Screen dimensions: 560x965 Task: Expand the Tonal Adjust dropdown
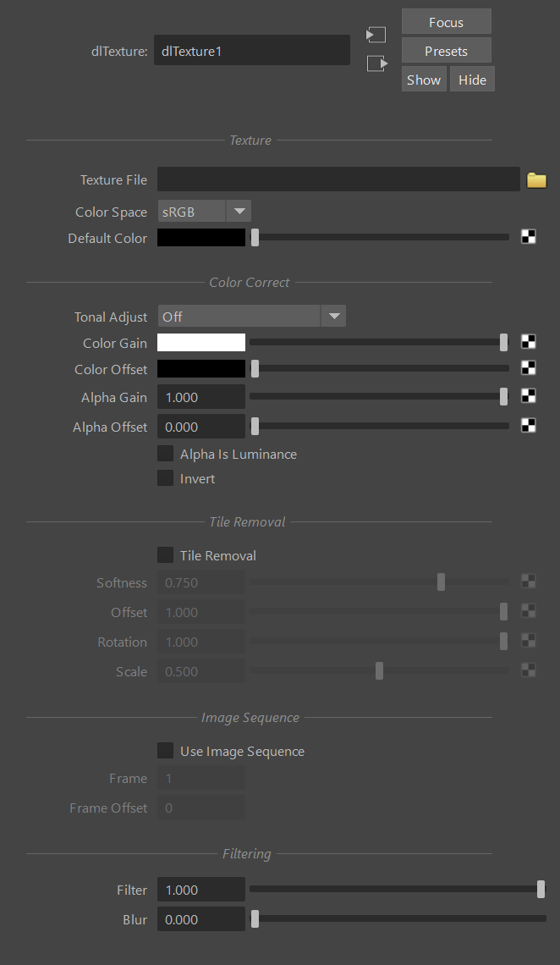[251, 317]
